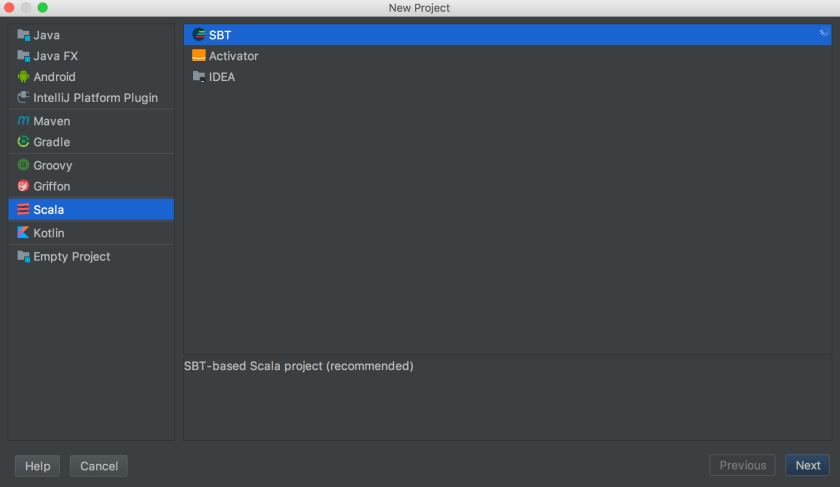Click the Gradle project icon

23,142
